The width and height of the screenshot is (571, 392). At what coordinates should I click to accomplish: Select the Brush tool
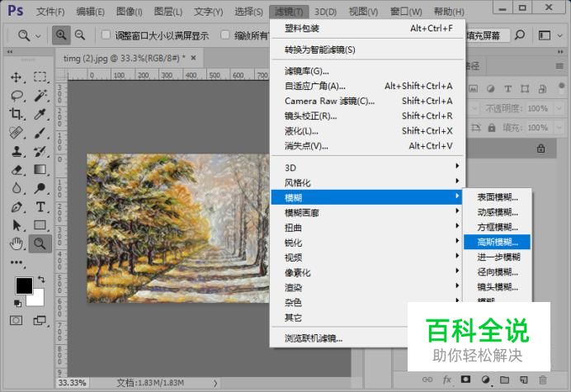tap(40, 133)
